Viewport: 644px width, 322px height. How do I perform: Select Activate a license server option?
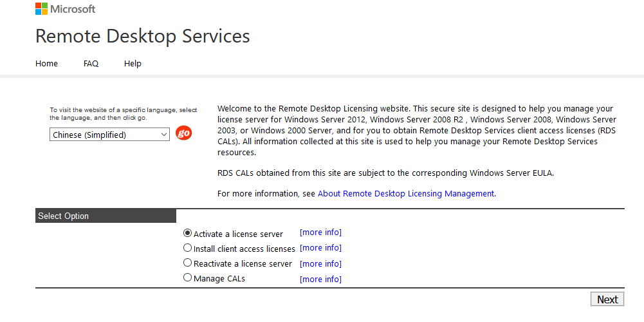[x=187, y=232]
